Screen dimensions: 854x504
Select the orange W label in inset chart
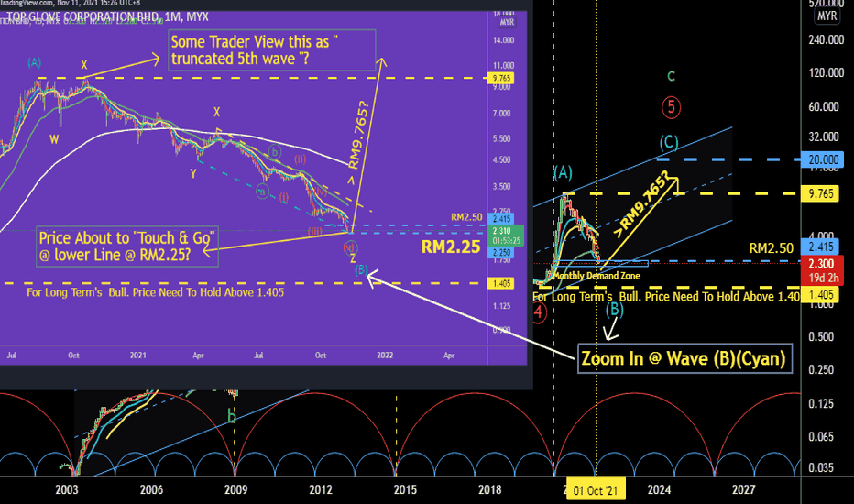(x=54, y=140)
